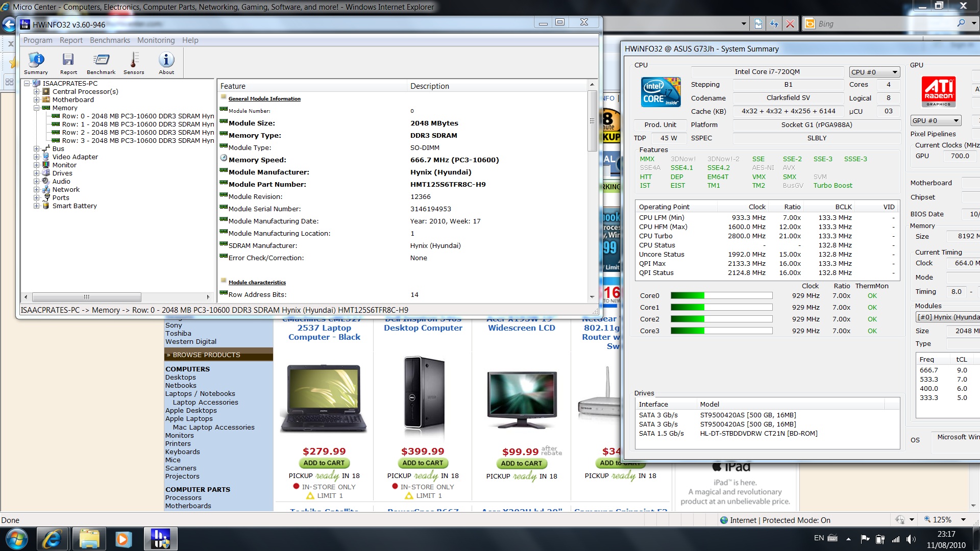Click the About info icon
The height and width of the screenshot is (551, 980).
(166, 63)
